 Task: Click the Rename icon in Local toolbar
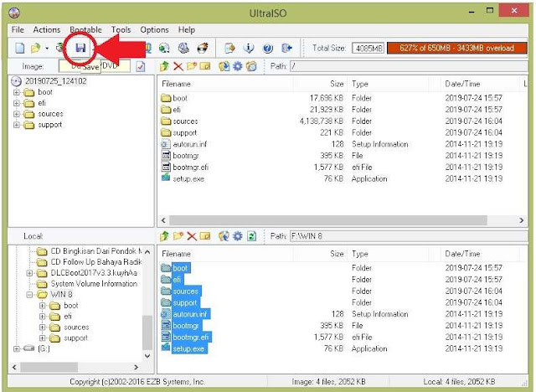pyautogui.click(x=205, y=236)
